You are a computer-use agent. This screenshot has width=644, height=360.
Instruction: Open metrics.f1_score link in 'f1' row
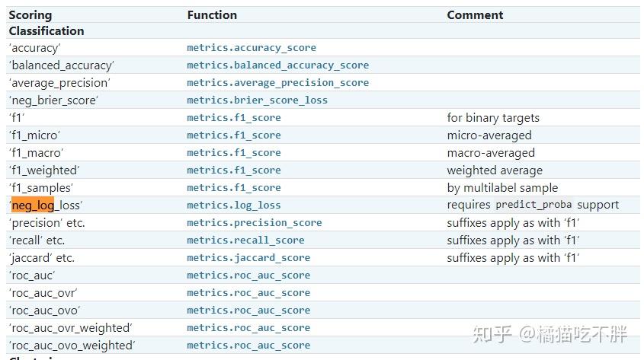[234, 118]
